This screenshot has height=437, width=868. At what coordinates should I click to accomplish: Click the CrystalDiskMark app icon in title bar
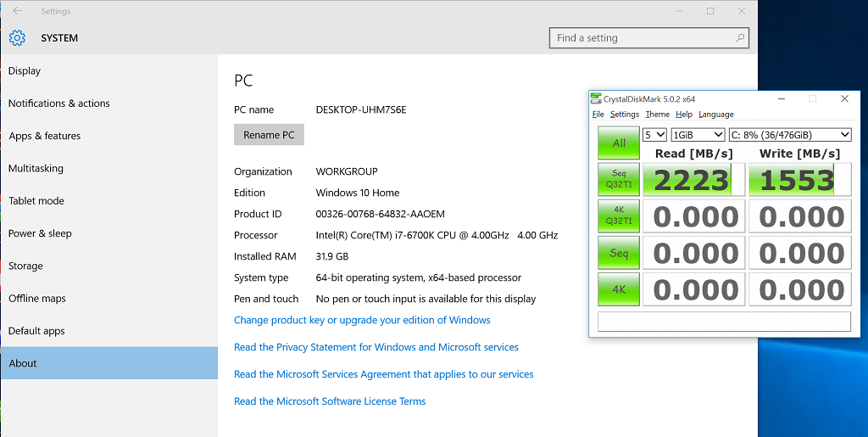pos(596,98)
